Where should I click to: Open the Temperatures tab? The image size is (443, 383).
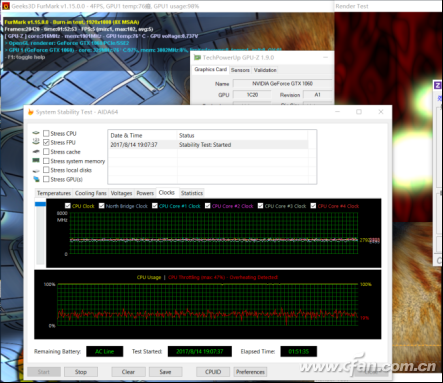(54, 193)
